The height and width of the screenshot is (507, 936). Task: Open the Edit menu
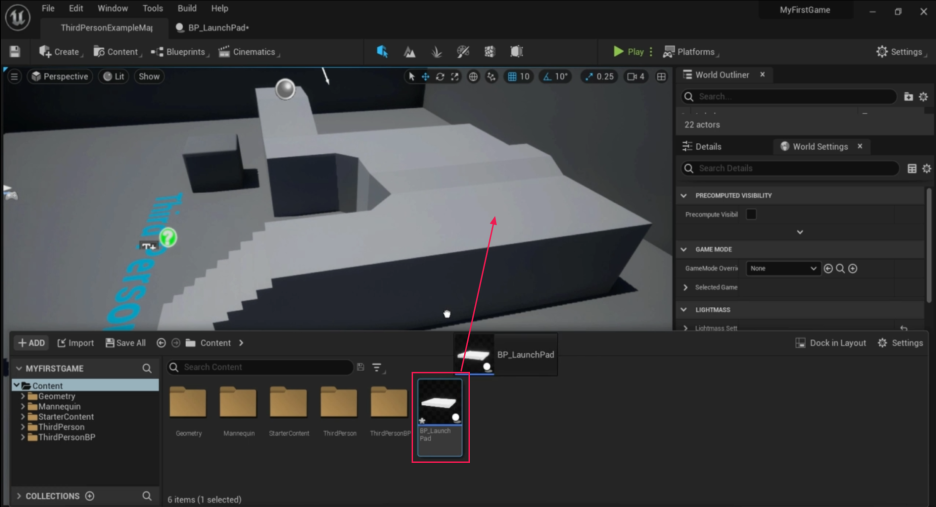pyautogui.click(x=76, y=8)
